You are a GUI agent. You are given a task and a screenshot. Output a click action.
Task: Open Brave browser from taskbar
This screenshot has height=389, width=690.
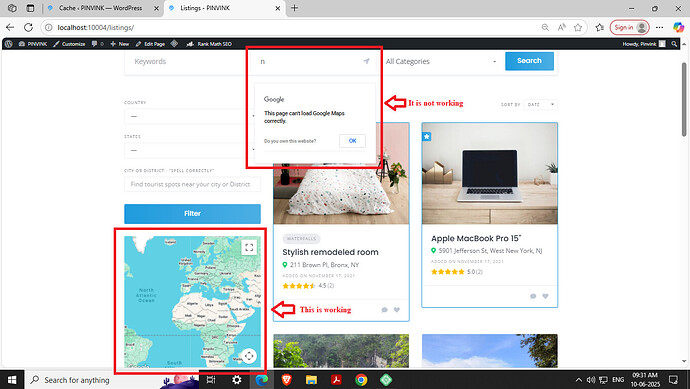[286, 379]
